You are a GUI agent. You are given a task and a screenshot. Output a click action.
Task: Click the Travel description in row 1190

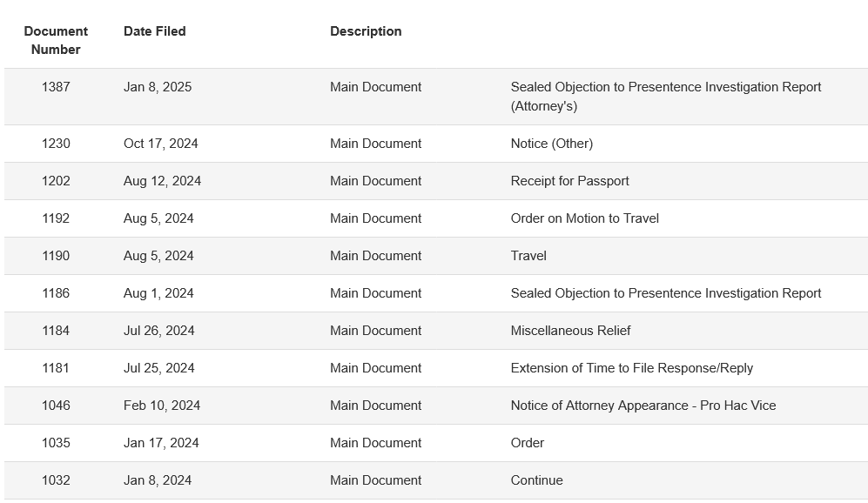pyautogui.click(x=528, y=256)
